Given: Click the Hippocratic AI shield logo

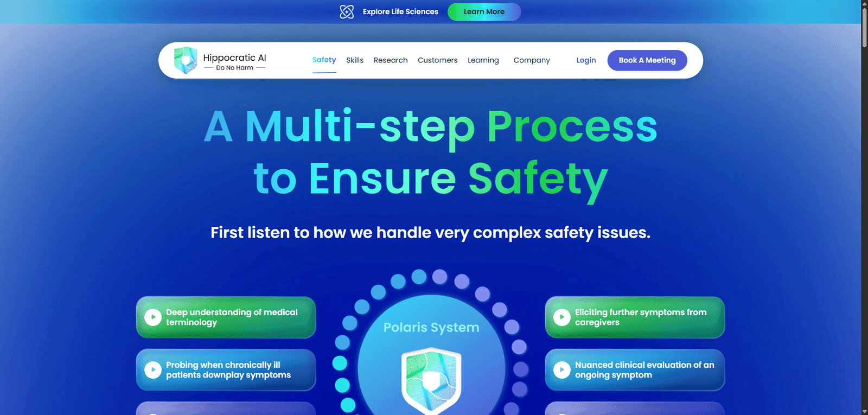Looking at the screenshot, I should 186,60.
